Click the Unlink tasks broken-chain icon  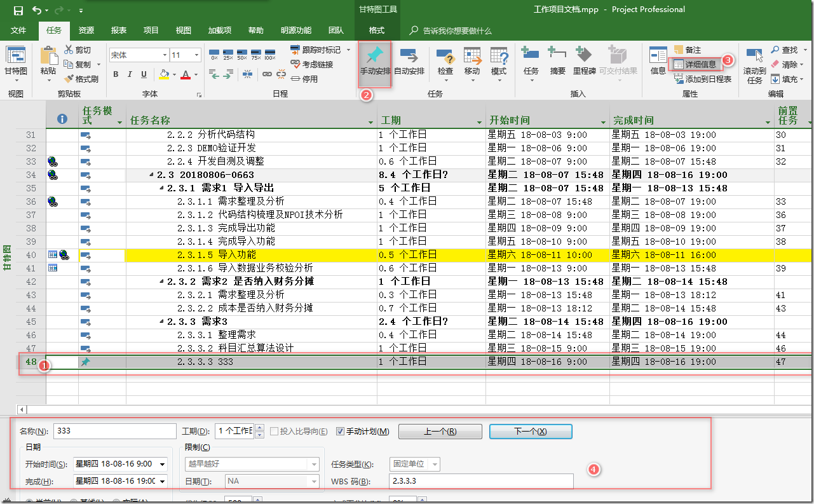280,74
